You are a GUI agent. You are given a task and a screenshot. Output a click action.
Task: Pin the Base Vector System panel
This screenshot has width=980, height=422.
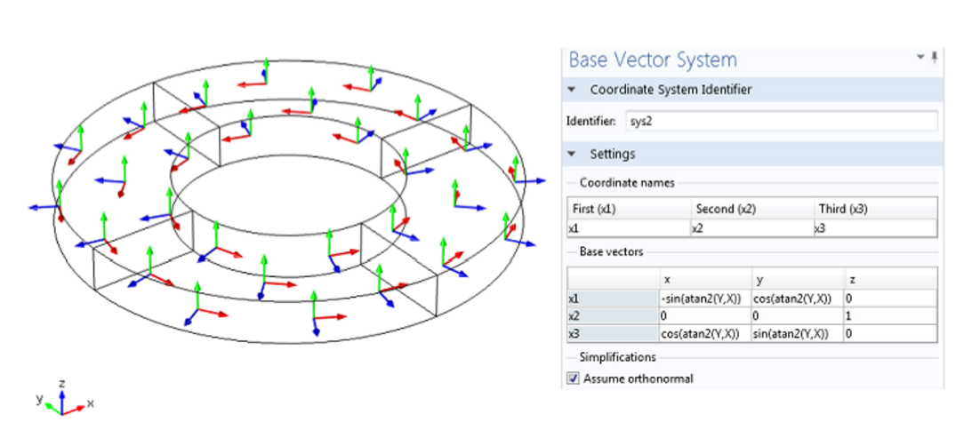934,58
